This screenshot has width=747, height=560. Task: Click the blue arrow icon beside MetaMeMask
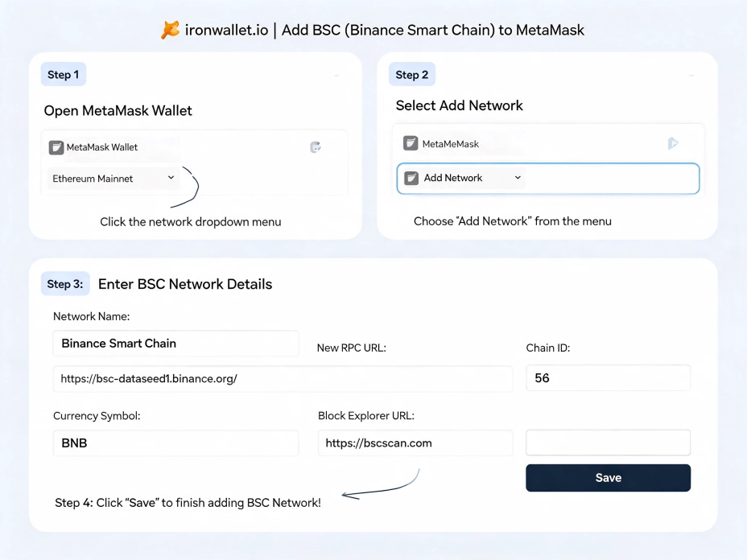[673, 143]
